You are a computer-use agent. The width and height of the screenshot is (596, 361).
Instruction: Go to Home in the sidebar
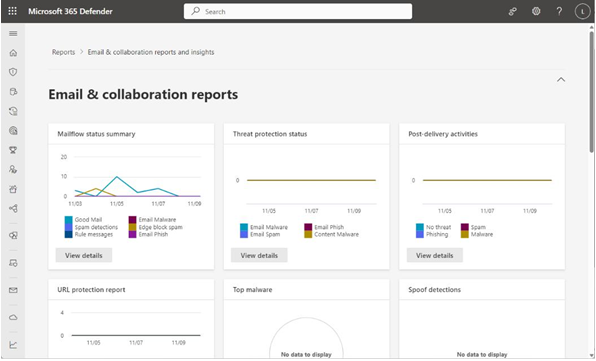13,53
